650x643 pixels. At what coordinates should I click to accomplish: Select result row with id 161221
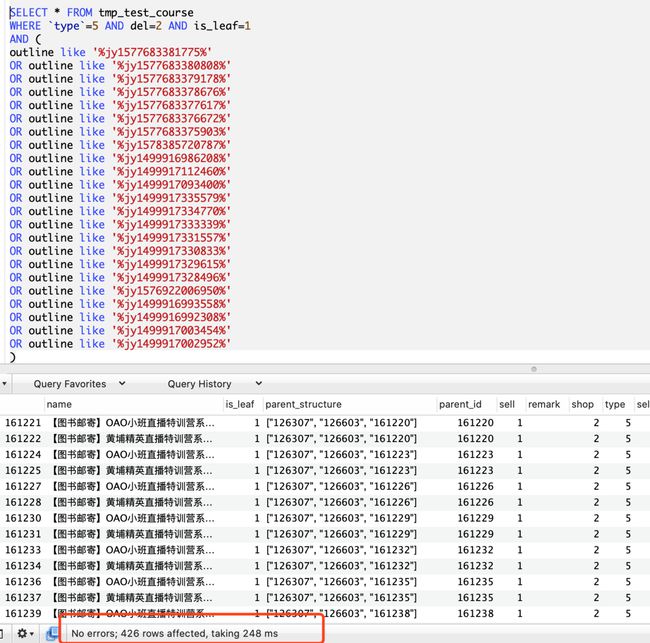325,423
